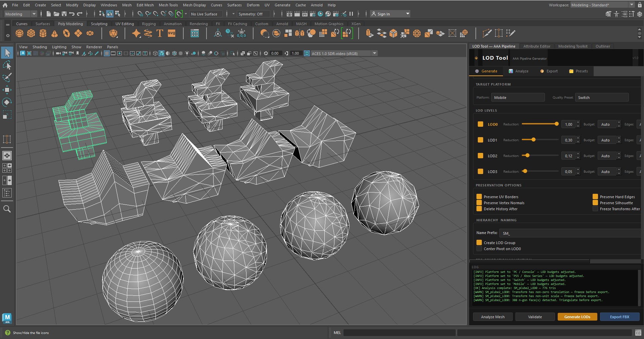Switch to the Sculpting shelf tab
This screenshot has width=644, height=339.
click(x=99, y=24)
